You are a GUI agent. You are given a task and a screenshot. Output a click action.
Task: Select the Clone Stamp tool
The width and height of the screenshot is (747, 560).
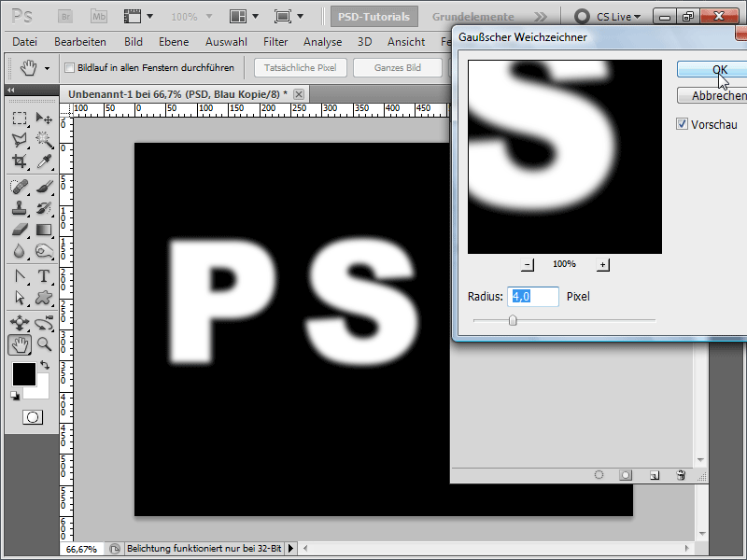(x=19, y=208)
